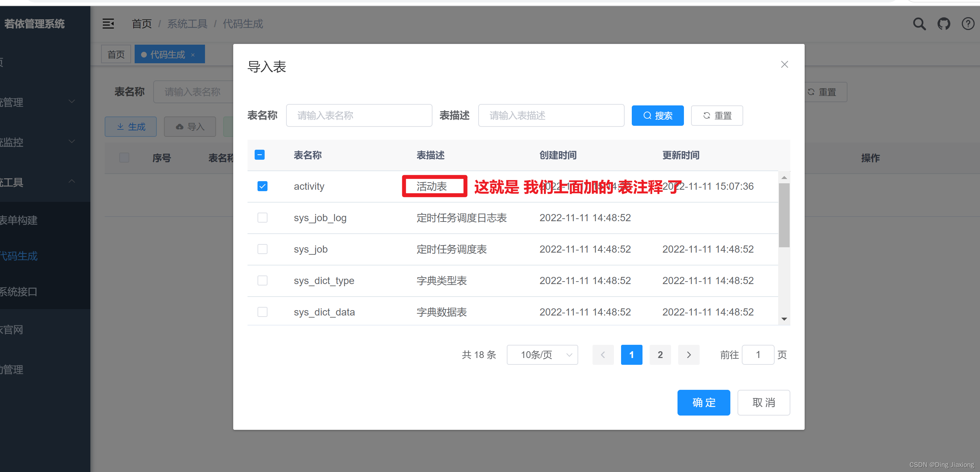
Task: Open 表单构建 in the sidebar
Action: [19, 220]
